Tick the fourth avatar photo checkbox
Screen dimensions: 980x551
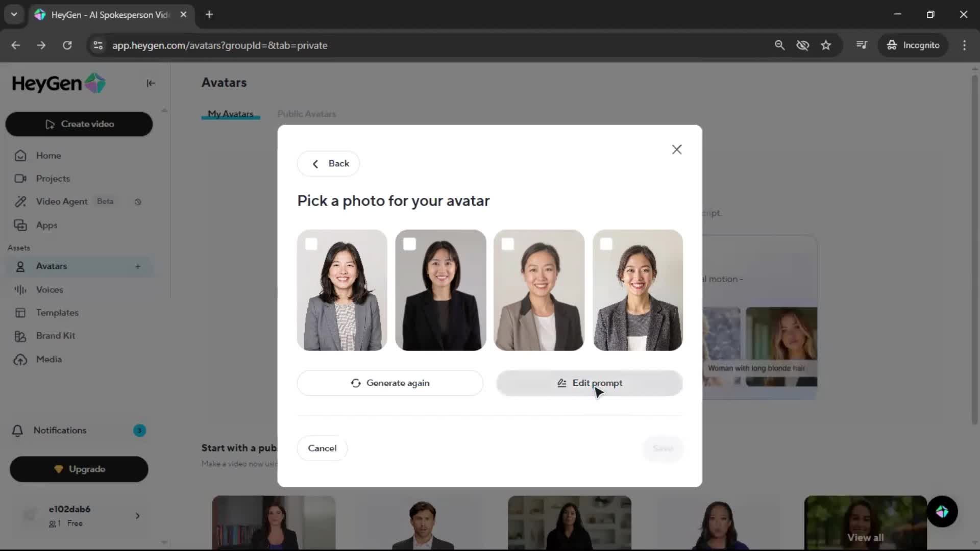(x=606, y=244)
